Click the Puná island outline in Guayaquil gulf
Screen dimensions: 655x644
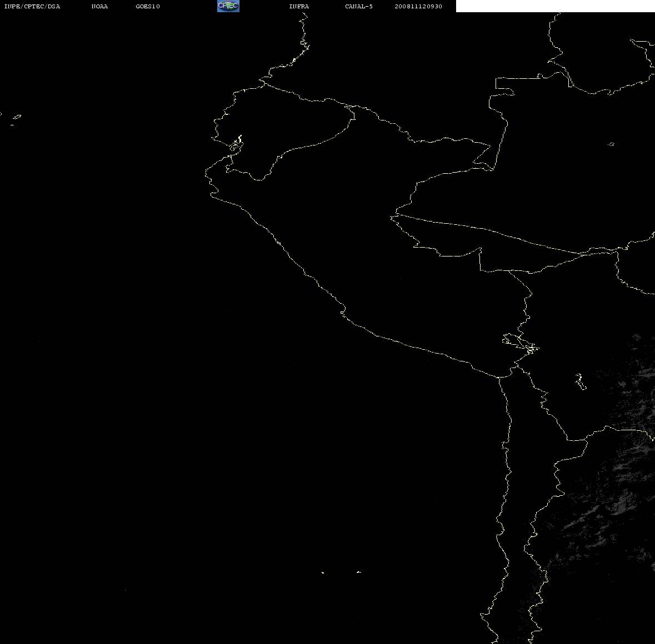236,144
